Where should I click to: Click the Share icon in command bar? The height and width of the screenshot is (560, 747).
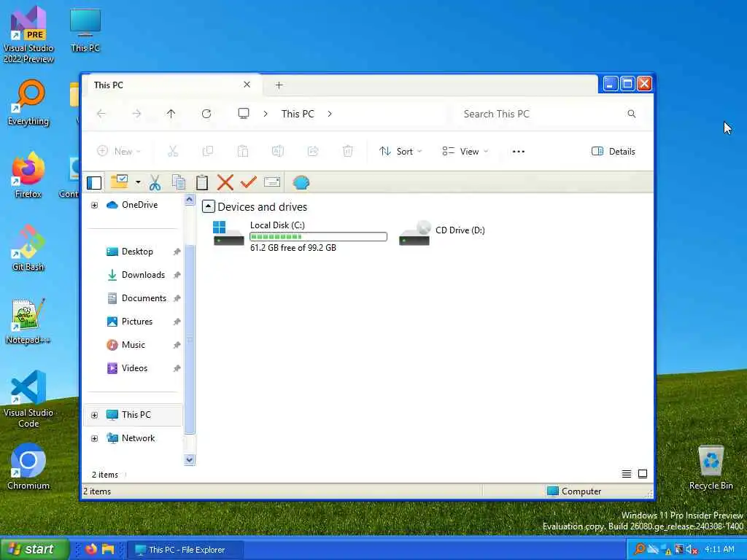point(313,152)
